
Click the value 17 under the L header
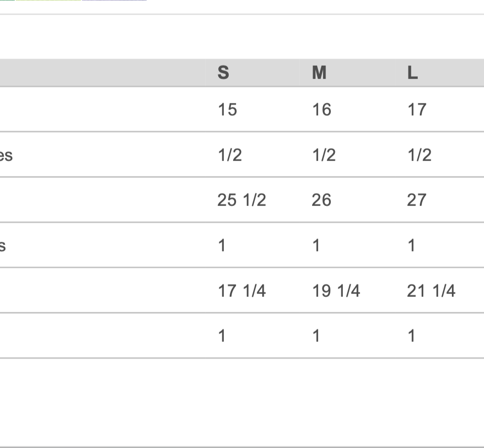417,110
